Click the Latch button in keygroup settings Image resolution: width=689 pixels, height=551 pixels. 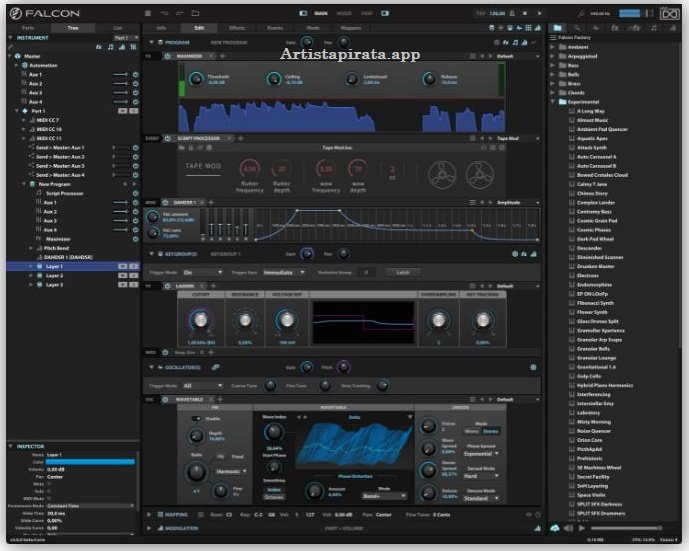click(401, 271)
